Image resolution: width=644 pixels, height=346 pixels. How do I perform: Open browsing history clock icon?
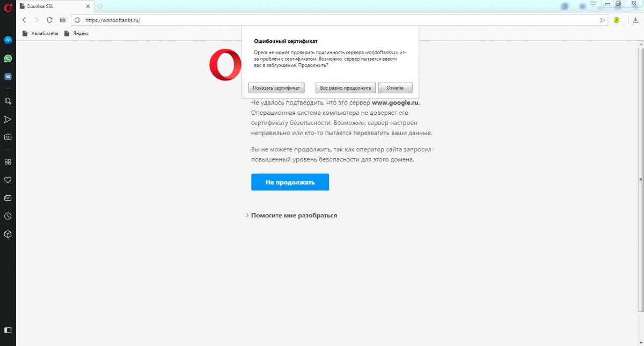(x=8, y=216)
